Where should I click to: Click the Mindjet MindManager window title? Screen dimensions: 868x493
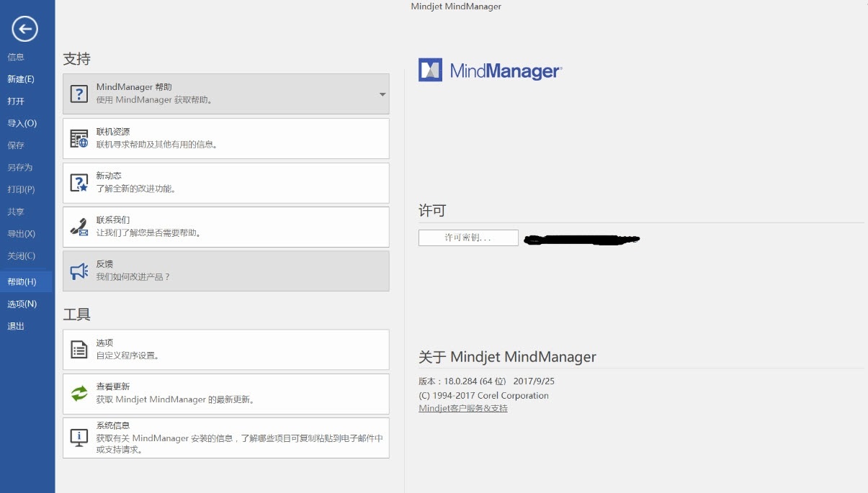pyautogui.click(x=456, y=6)
